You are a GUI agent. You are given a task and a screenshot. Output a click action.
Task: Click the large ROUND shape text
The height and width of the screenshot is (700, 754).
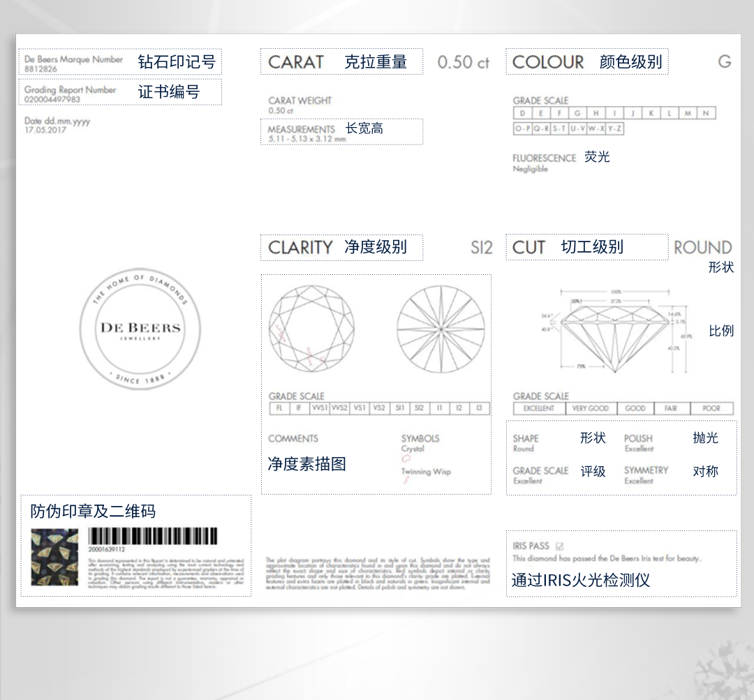coord(702,248)
